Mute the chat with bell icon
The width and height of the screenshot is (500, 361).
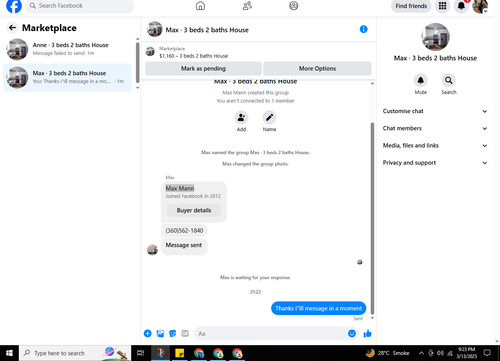tap(421, 80)
